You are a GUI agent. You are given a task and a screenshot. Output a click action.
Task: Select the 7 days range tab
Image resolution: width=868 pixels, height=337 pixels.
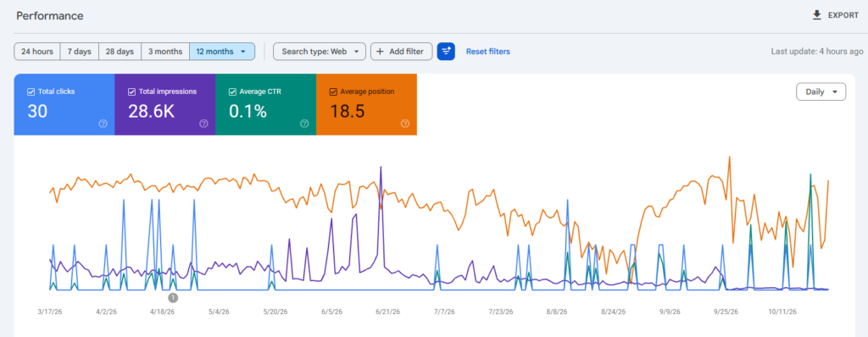point(79,52)
